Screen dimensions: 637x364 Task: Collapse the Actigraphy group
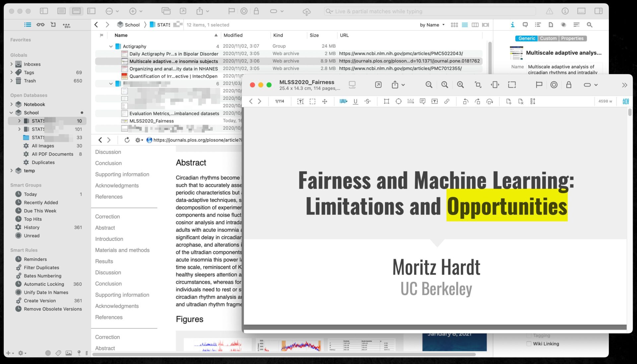tap(111, 46)
